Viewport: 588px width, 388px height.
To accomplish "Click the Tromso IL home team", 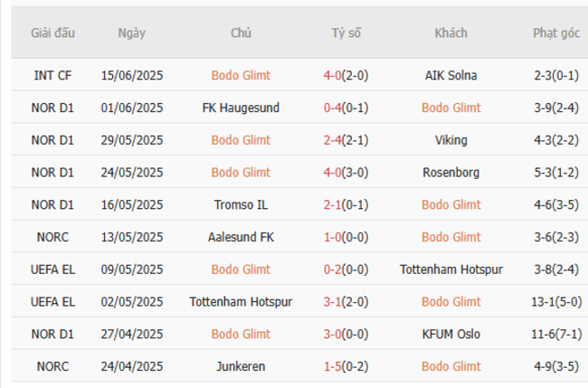I will (x=241, y=204).
